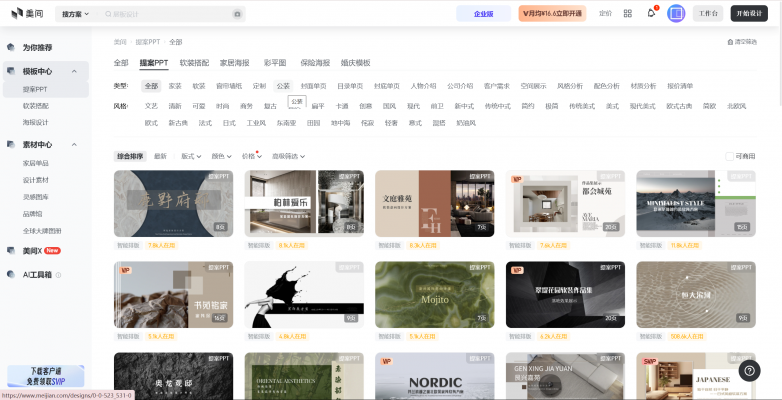This screenshot has height=400, width=782.
Task: Select the 奶油风 style filter
Action: click(x=466, y=123)
